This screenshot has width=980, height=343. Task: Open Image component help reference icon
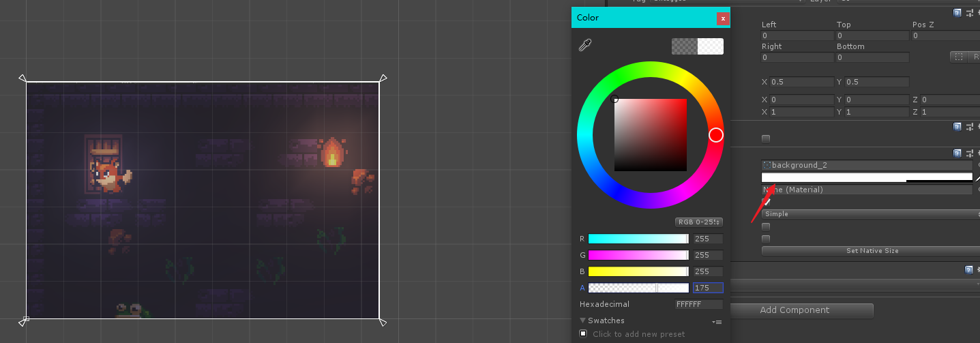click(x=957, y=153)
